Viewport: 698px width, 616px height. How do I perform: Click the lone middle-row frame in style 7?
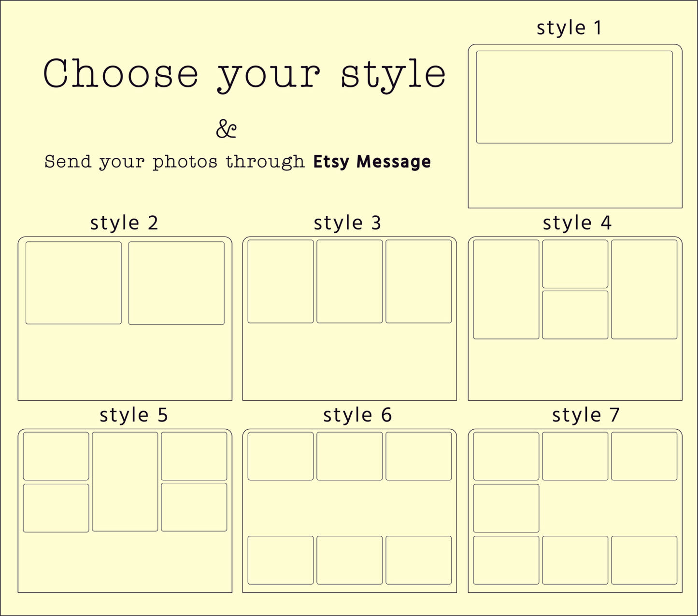coord(506,508)
